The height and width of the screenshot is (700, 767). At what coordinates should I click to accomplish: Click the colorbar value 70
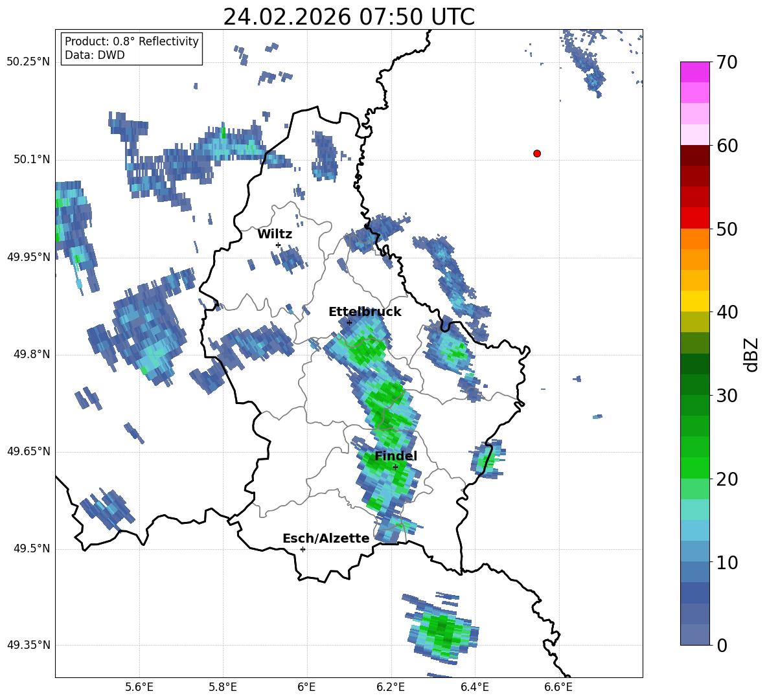(727, 62)
